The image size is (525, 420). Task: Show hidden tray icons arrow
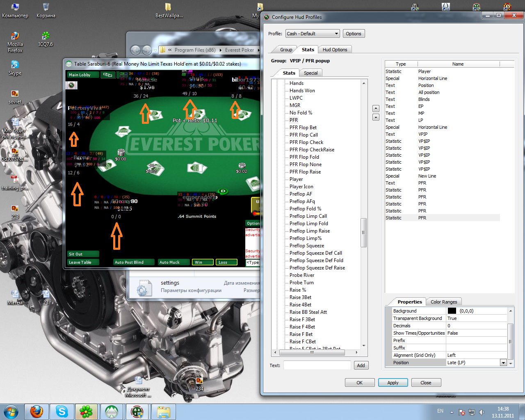click(x=452, y=412)
